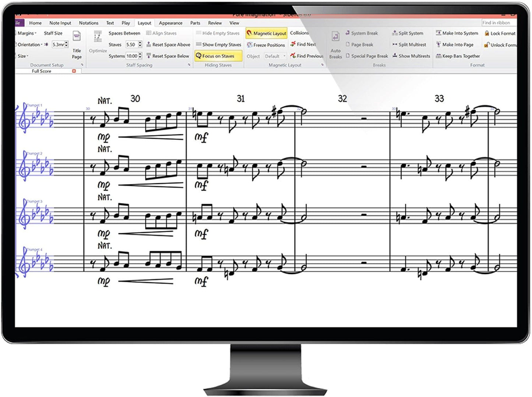The image size is (532, 397).
Task: Click the Lock Format icon
Action: (501, 33)
